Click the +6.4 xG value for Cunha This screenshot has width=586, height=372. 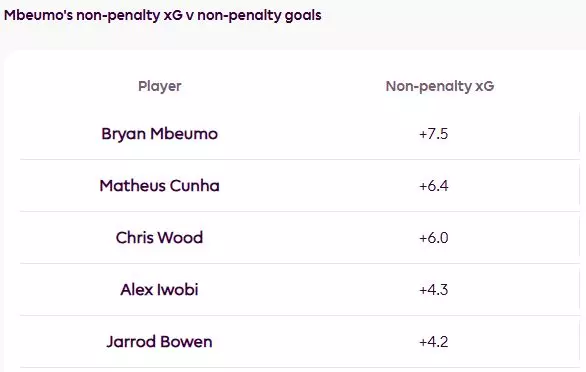[x=434, y=186]
